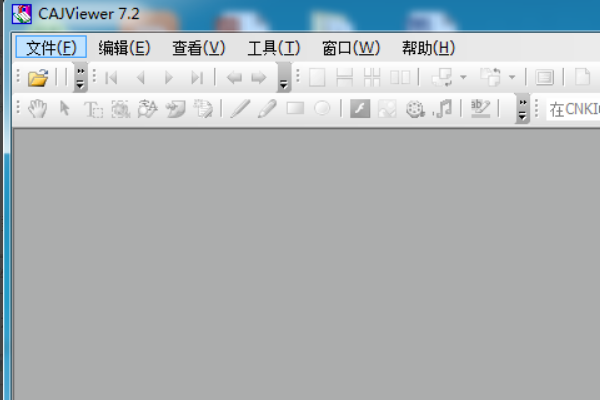Select the four-page grid layout icon
Screen dimensions: 600x400
(372, 78)
